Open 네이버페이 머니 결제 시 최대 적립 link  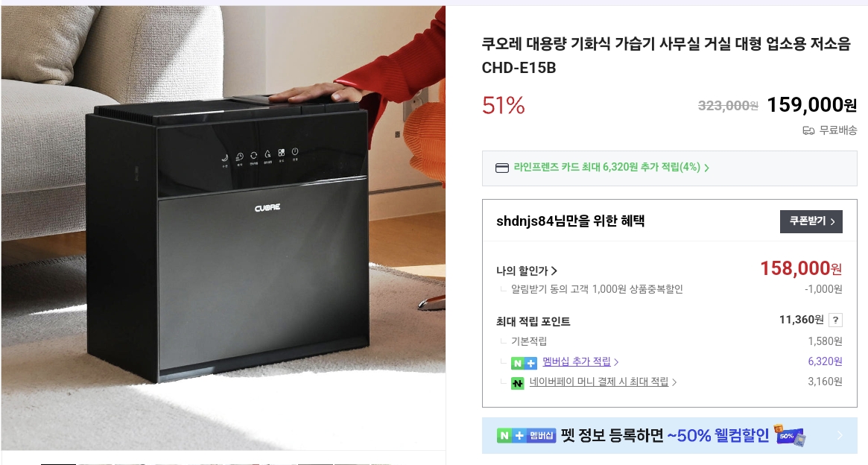[599, 382]
